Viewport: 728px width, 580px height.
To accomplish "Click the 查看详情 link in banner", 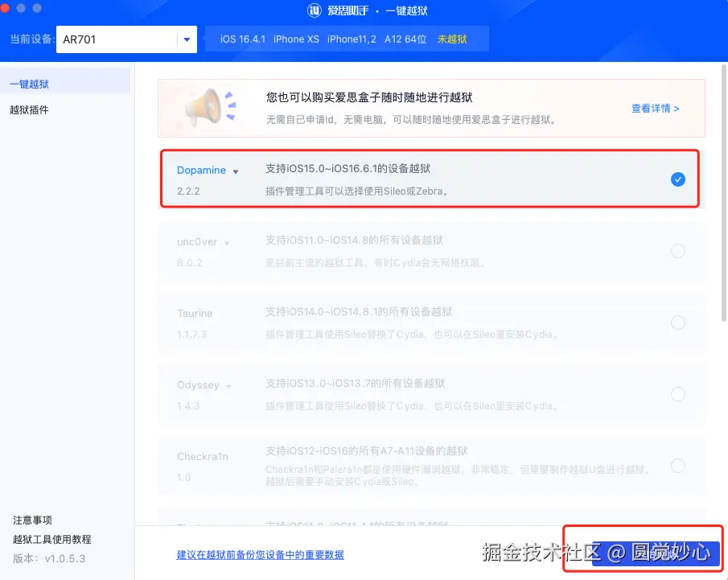I will pyautogui.click(x=655, y=109).
